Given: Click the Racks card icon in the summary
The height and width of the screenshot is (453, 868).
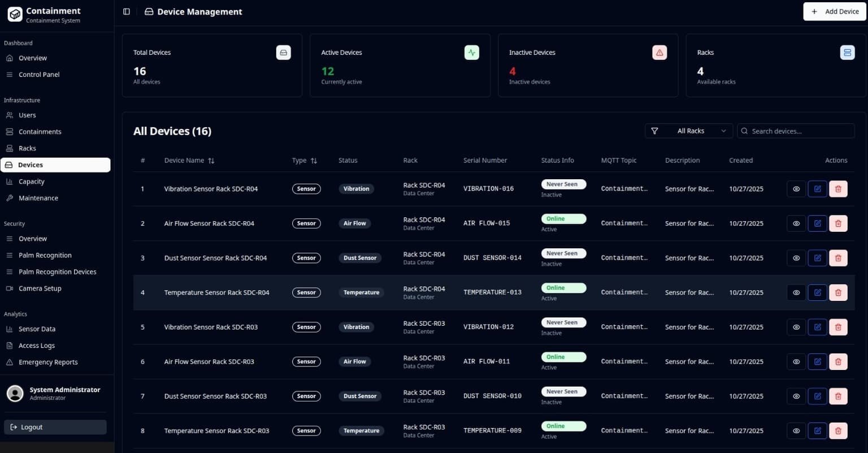Looking at the screenshot, I should click(847, 52).
